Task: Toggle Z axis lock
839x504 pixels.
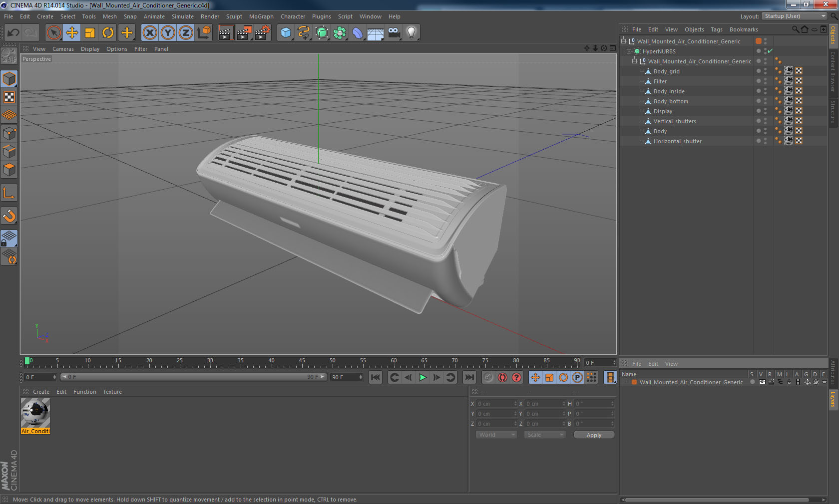Action: pos(186,33)
